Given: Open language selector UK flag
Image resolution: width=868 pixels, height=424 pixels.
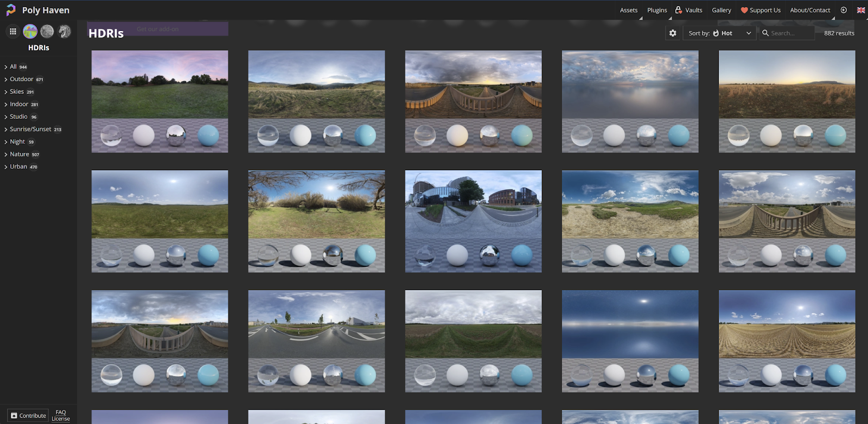Looking at the screenshot, I should point(861,10).
